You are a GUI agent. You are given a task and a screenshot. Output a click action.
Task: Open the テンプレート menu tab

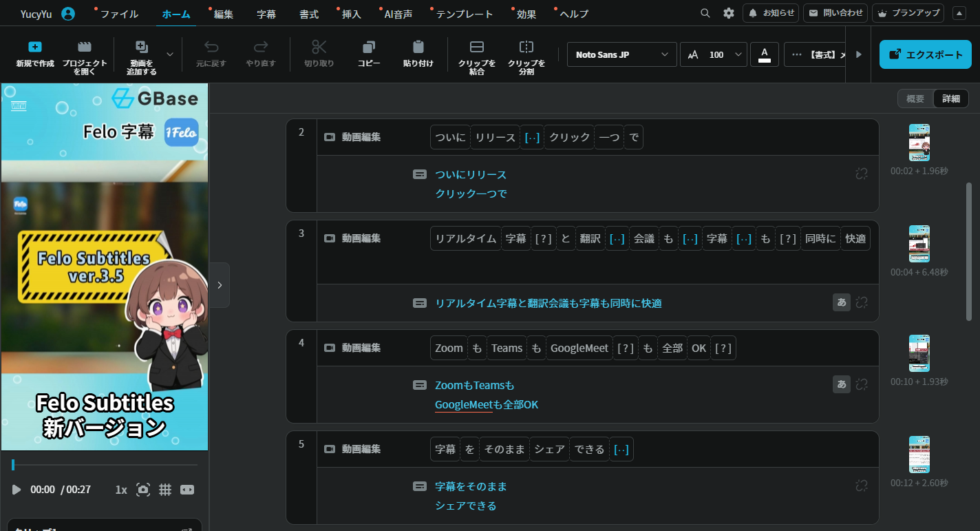click(x=465, y=14)
